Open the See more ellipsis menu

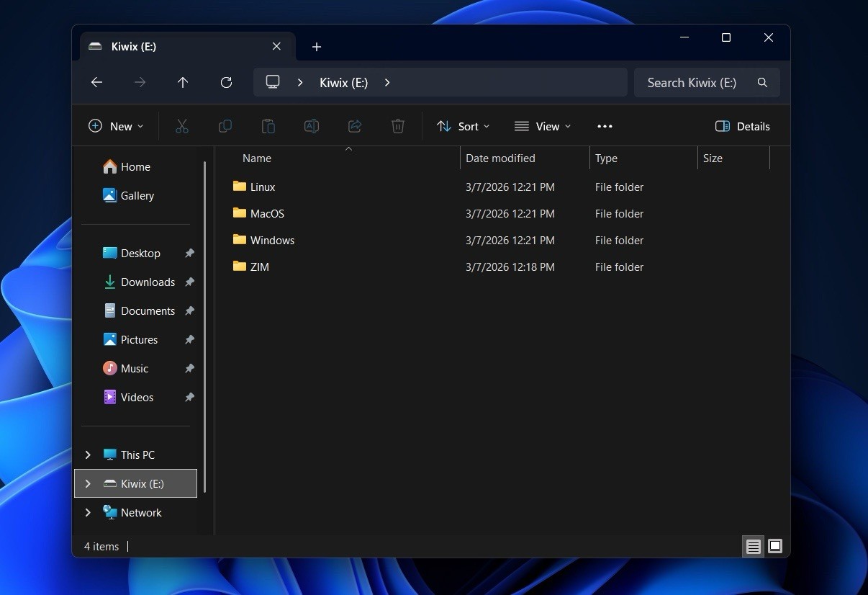point(605,126)
